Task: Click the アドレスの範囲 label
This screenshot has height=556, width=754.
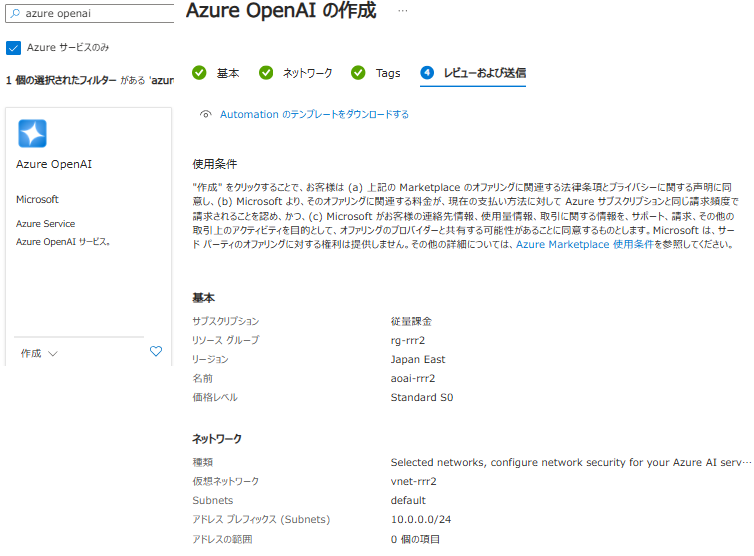Action: pos(222,539)
